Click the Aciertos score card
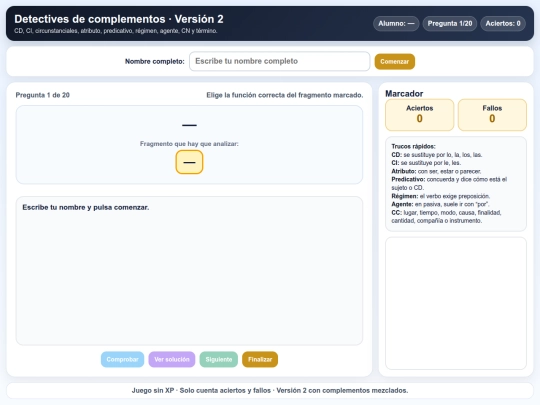Screen dimensions: 540x405 (x=419, y=115)
